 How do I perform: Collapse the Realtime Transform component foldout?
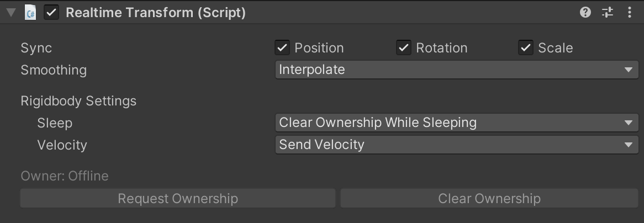coord(10,13)
